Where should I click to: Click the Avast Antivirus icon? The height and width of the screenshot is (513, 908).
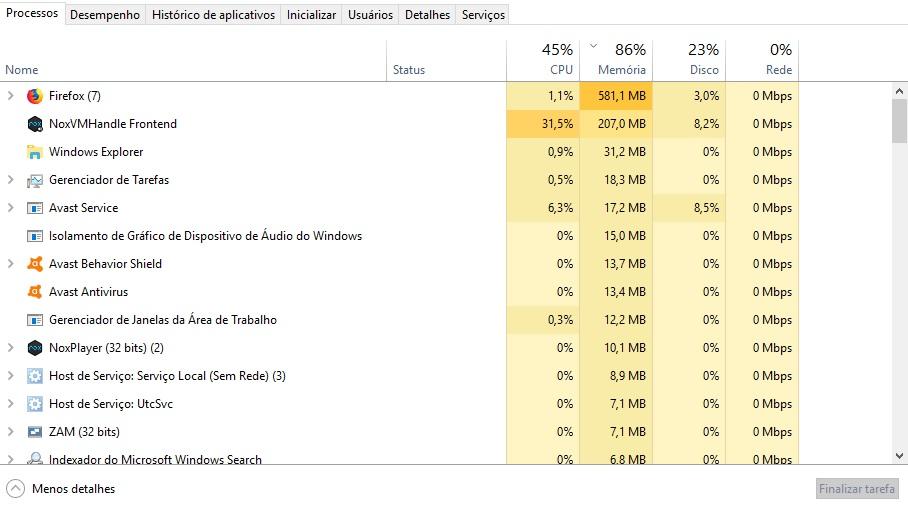[x=35, y=292]
